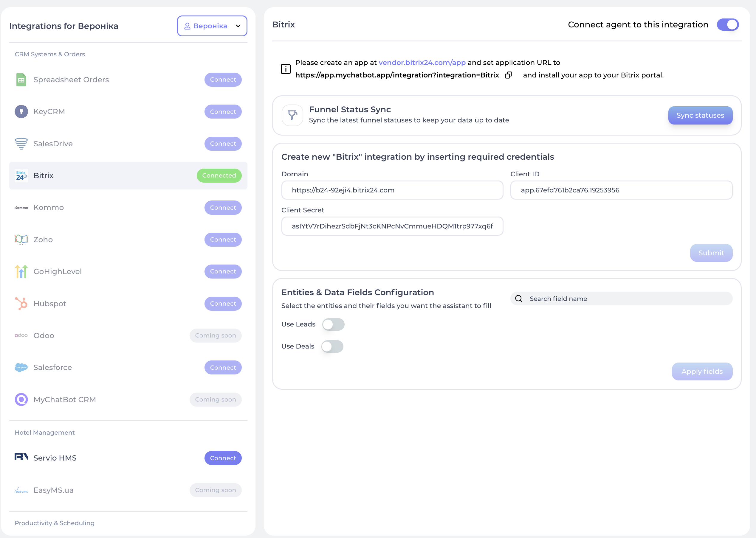Turn on the Use Deals switch
This screenshot has width=756, height=538.
(332, 346)
